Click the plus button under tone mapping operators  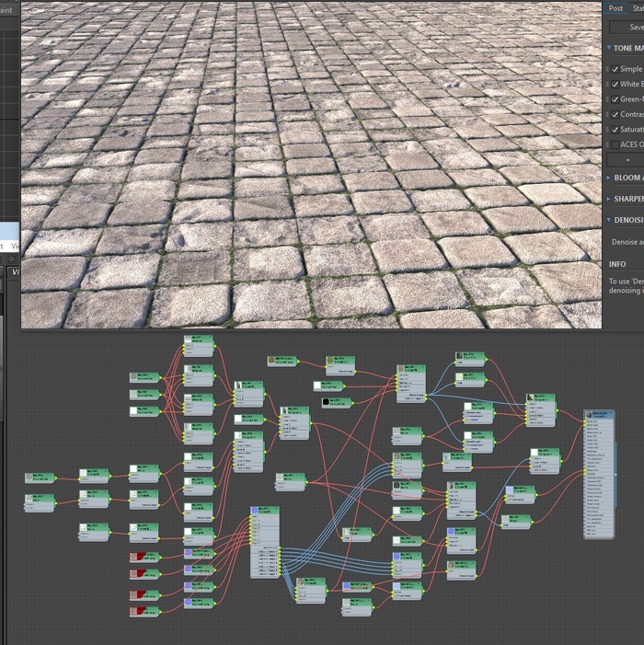pyautogui.click(x=627, y=159)
